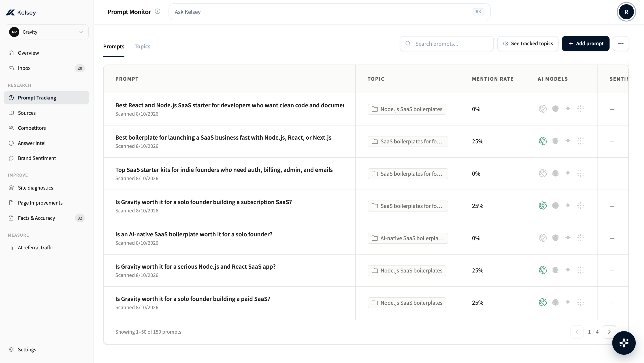
Task: Open prompt 'Is Gravity worth it for a serious Node.js'
Action: point(196,267)
